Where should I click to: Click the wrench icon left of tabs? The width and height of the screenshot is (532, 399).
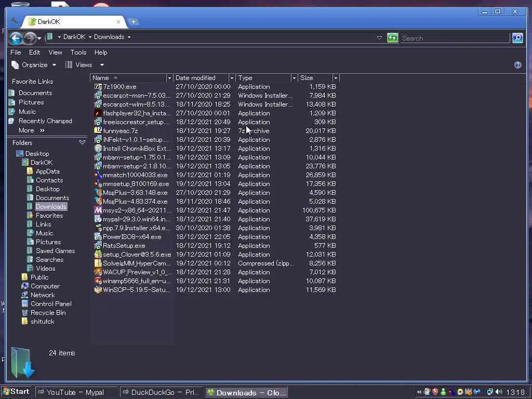click(x=14, y=21)
